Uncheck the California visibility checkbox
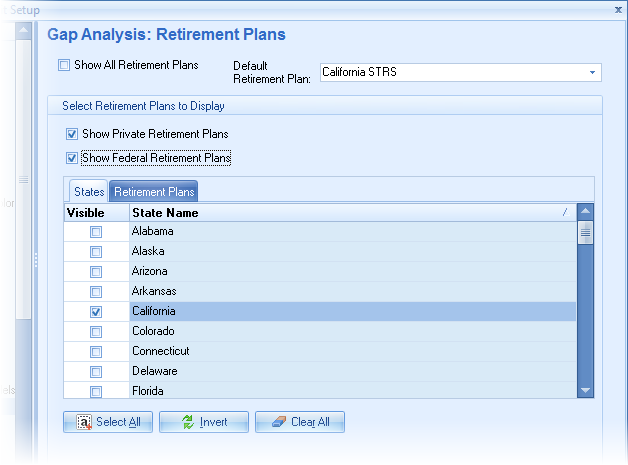Viewport: 628px width, 465px height. [96, 312]
